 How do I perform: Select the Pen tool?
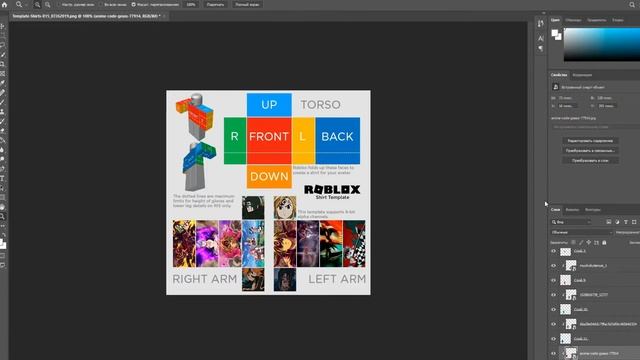tap(3, 169)
